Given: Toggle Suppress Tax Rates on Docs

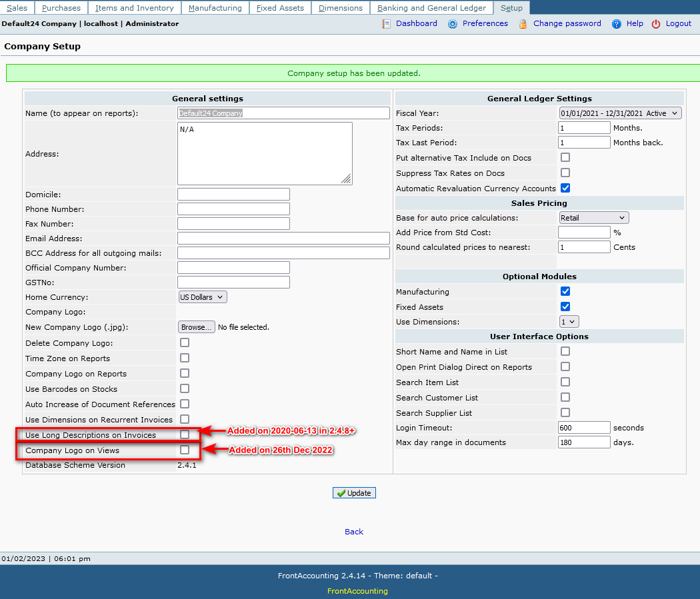Looking at the screenshot, I should (x=565, y=173).
